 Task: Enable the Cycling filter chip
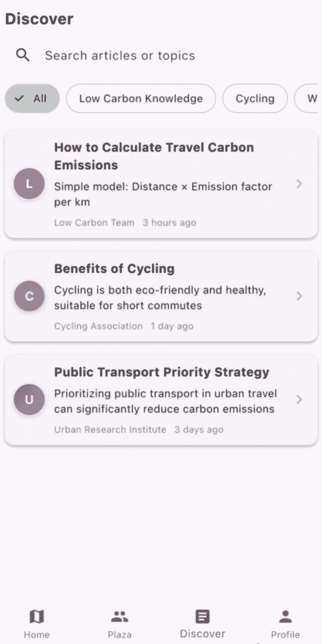coord(255,99)
